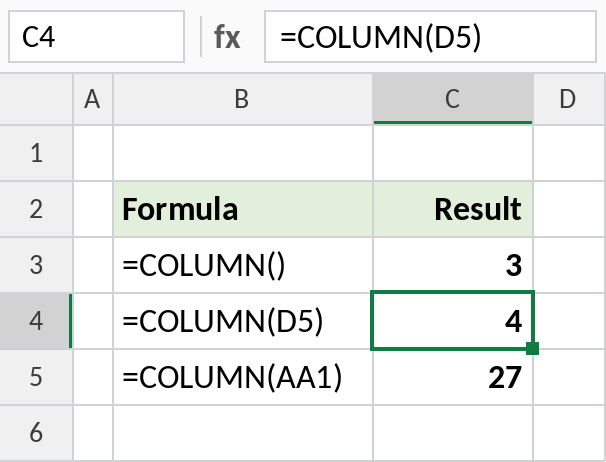Click empty cell B1
Viewport: 606px width, 462px height.
tap(243, 153)
